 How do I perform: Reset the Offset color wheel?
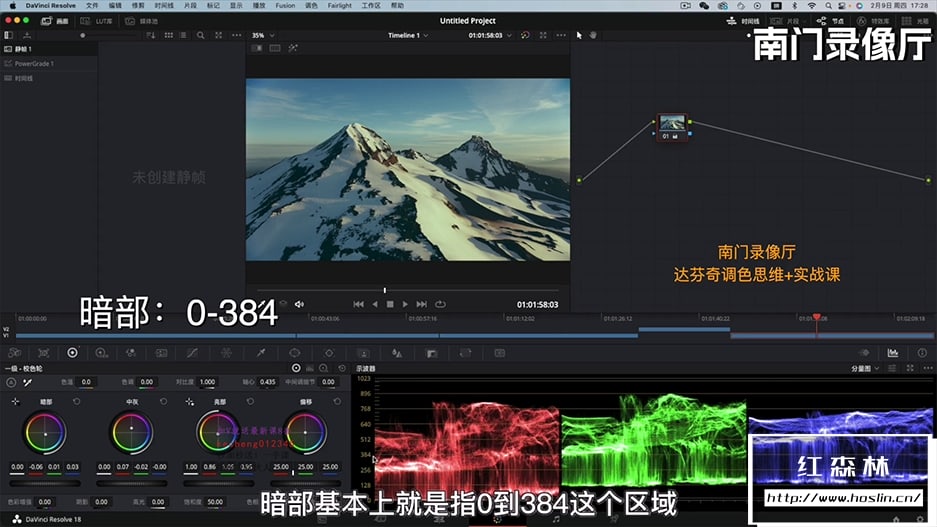tap(337, 402)
